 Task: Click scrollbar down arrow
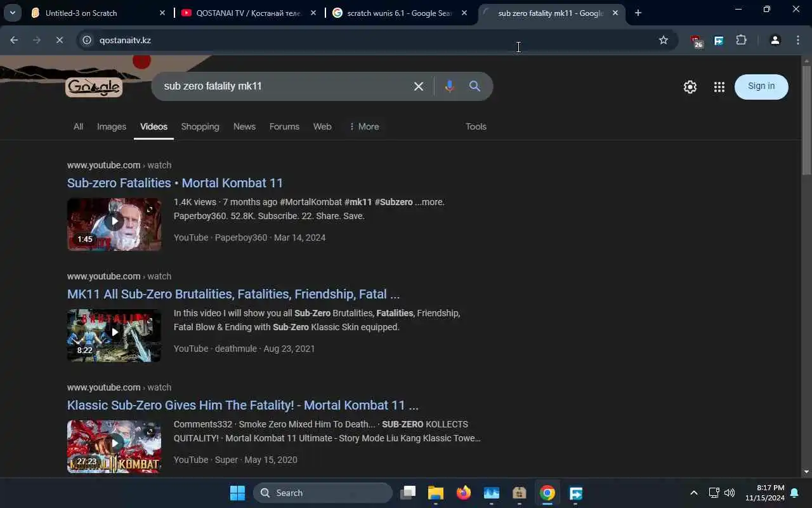click(x=806, y=472)
